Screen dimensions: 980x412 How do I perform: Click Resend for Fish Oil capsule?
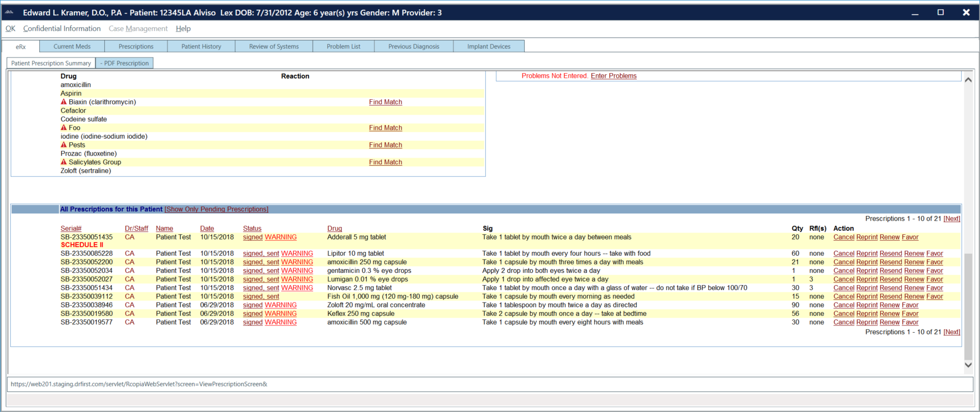[x=891, y=296]
